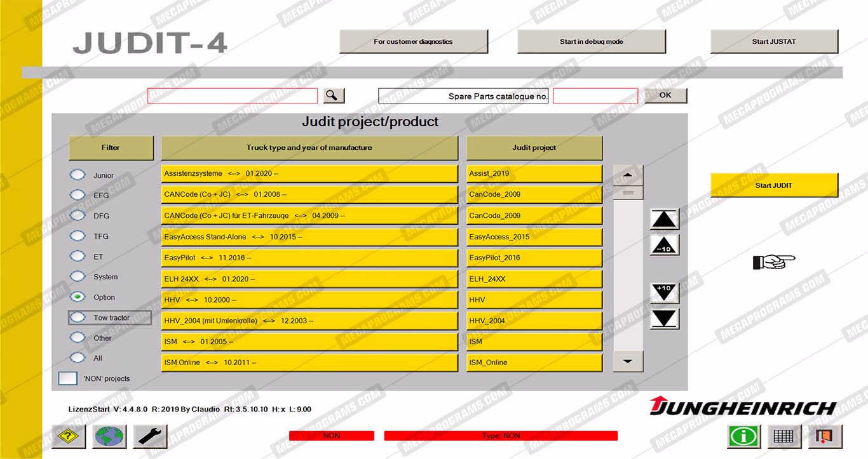The height and width of the screenshot is (459, 868).
Task: Jump up 10 entries with -10 arrow
Action: click(664, 245)
